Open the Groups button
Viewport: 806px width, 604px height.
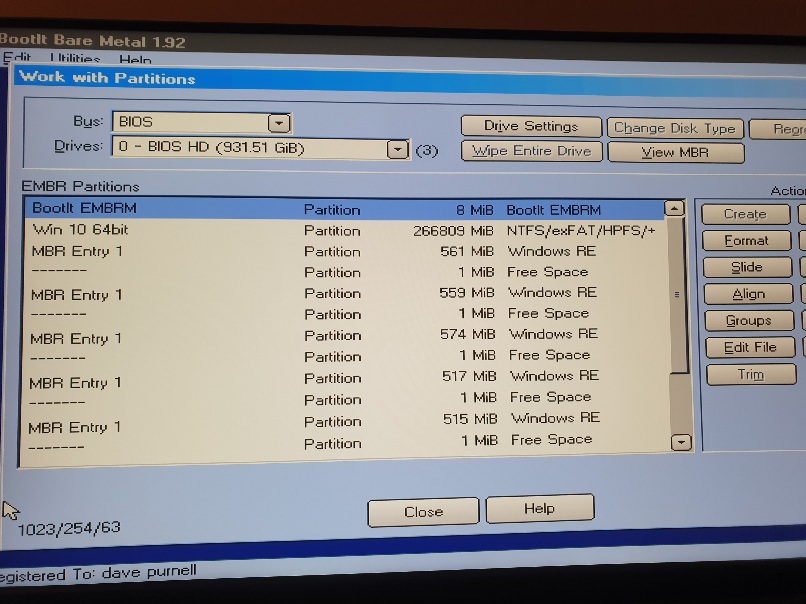749,321
